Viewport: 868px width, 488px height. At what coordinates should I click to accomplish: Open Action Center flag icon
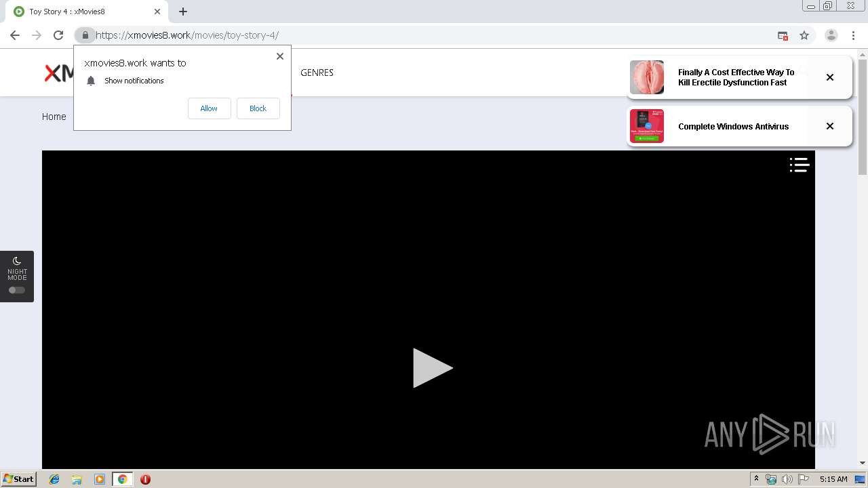pos(804,479)
